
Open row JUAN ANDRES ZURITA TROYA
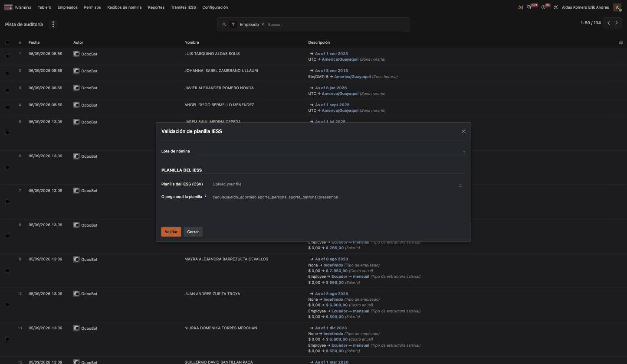point(313,305)
